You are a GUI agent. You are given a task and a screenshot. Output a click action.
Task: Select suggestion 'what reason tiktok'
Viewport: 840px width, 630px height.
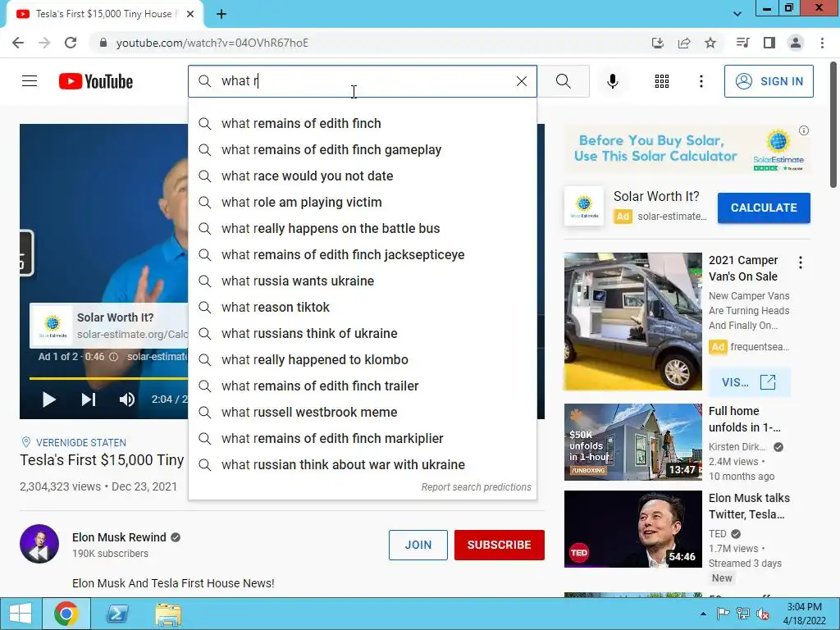pos(362,307)
